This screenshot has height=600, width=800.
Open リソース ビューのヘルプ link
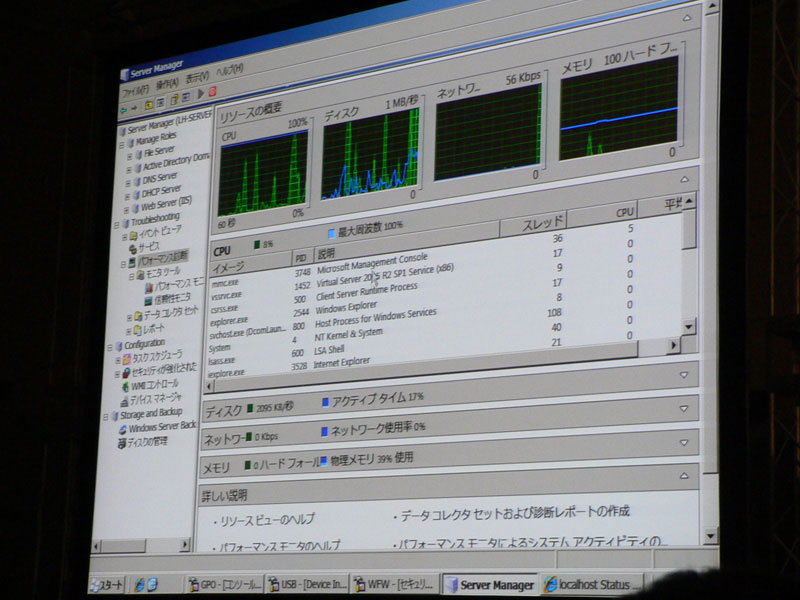coord(267,521)
